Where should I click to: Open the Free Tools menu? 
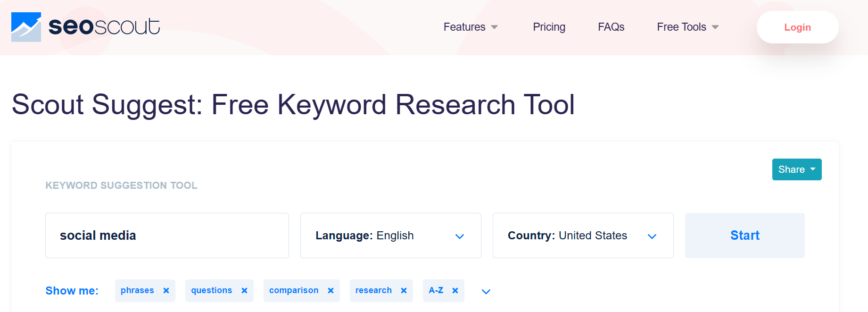(687, 27)
